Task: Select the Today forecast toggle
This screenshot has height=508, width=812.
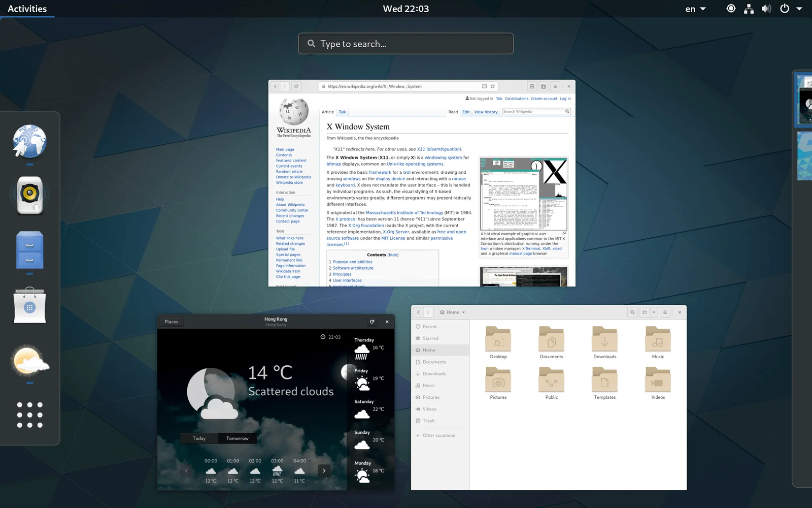Action: point(199,438)
